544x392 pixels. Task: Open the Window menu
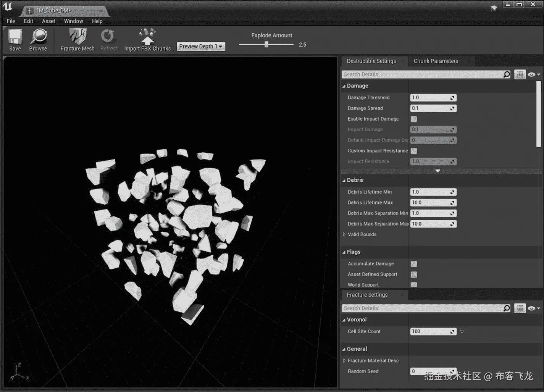(x=73, y=21)
